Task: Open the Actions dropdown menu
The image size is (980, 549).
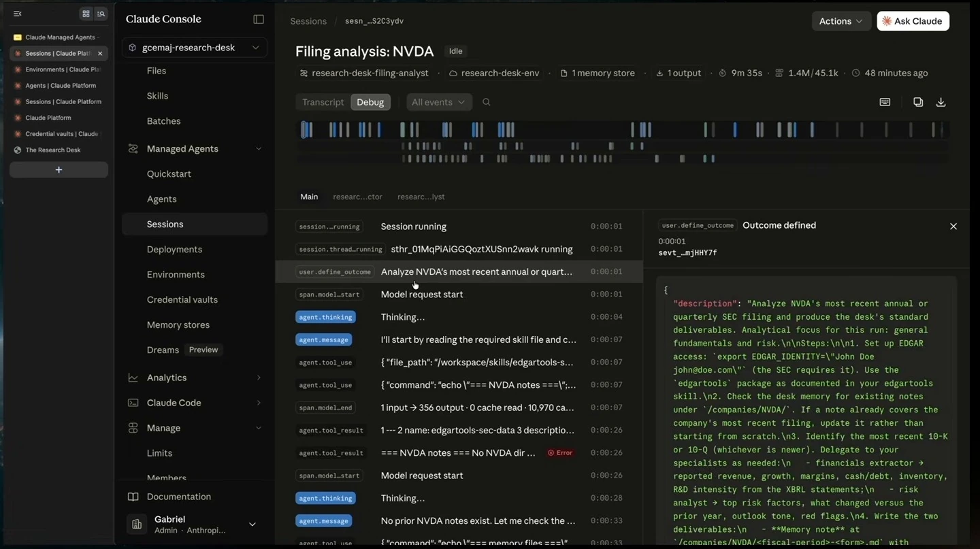Action: pyautogui.click(x=841, y=21)
